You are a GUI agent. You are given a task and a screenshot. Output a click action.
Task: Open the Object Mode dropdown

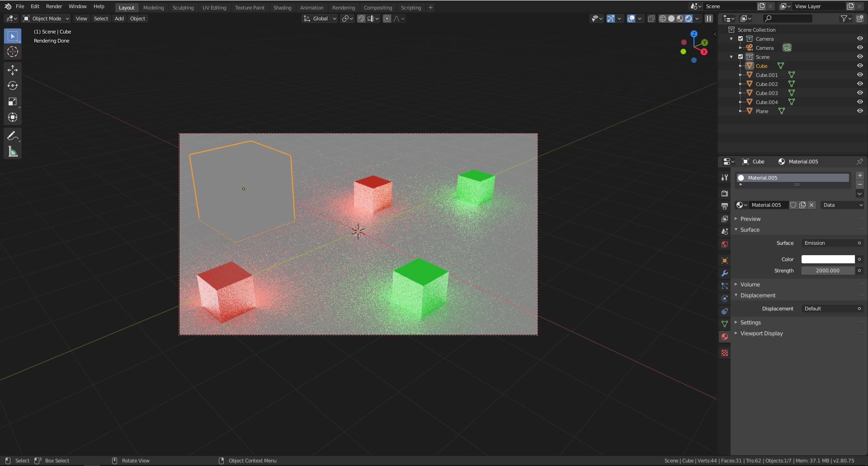(x=45, y=19)
